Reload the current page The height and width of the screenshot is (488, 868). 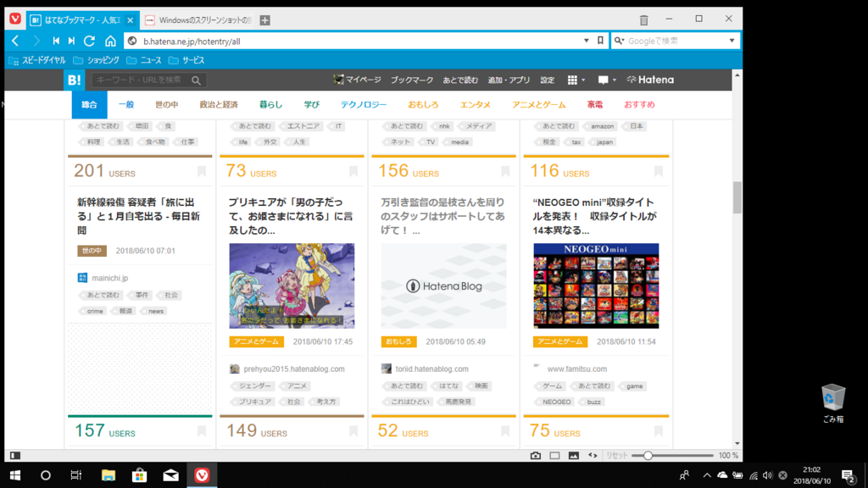(90, 41)
